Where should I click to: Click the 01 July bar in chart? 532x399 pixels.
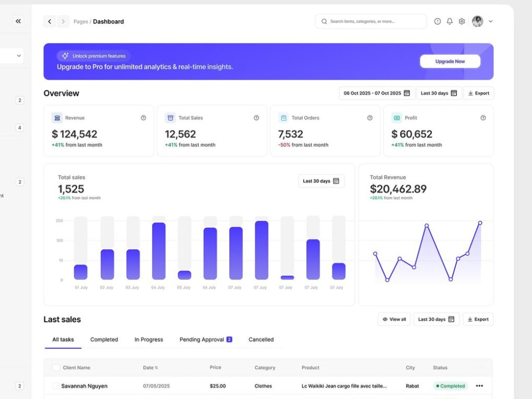click(81, 272)
